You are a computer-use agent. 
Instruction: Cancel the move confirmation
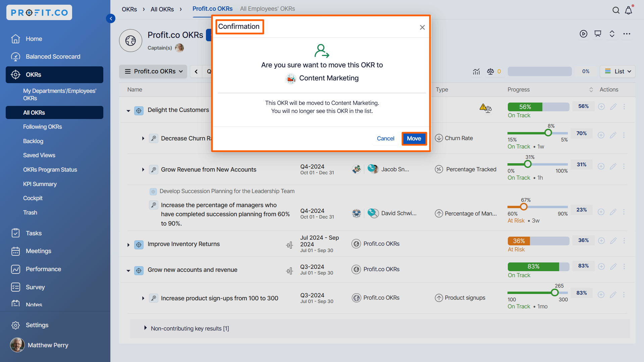(x=385, y=138)
